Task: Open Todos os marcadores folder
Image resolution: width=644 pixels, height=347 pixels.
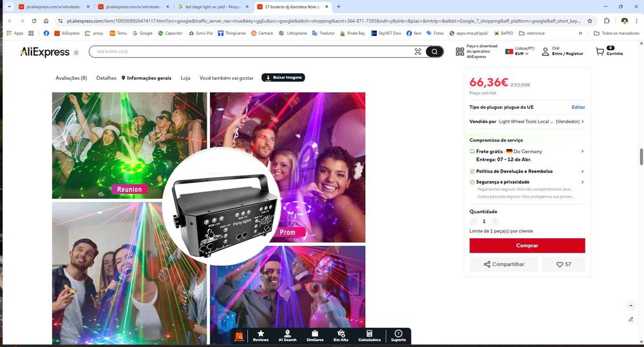Action: (x=616, y=33)
